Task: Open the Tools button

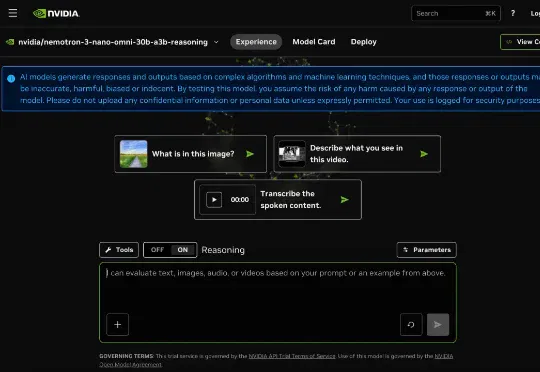Action: 119,250
